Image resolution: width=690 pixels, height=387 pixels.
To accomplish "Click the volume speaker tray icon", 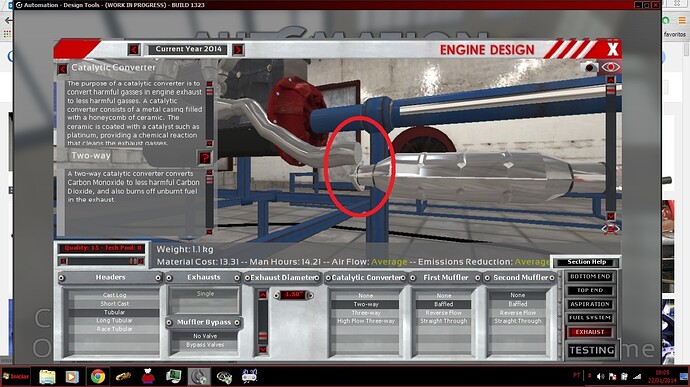I will pyautogui.click(x=601, y=376).
